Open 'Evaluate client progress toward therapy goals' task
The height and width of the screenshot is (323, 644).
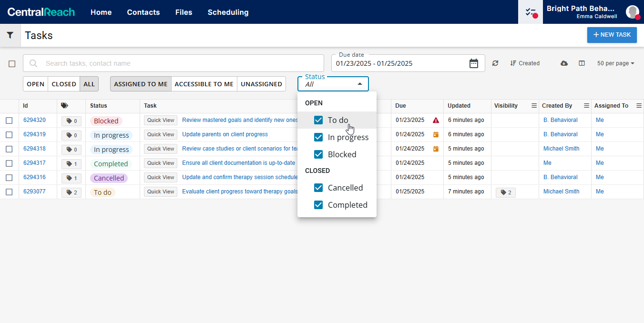[x=240, y=192]
